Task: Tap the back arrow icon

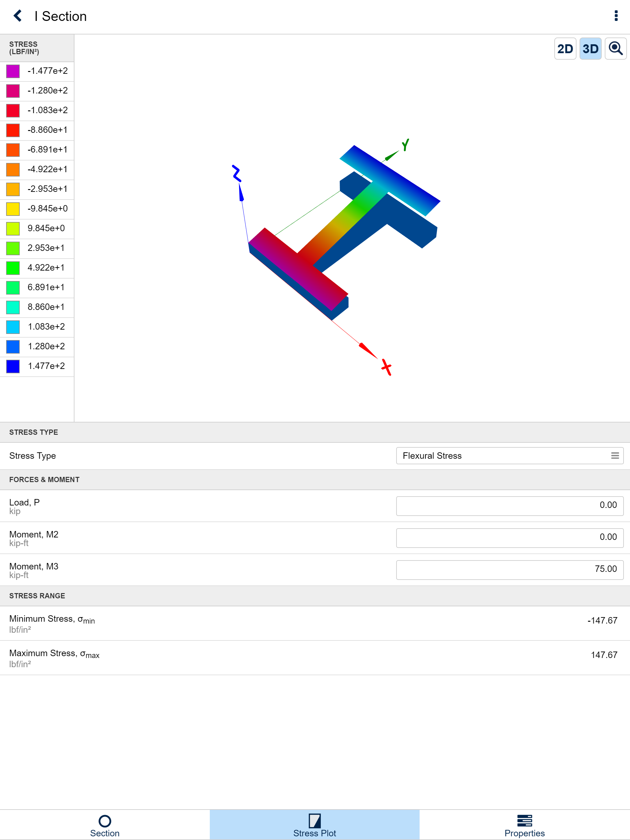Action: point(18,16)
